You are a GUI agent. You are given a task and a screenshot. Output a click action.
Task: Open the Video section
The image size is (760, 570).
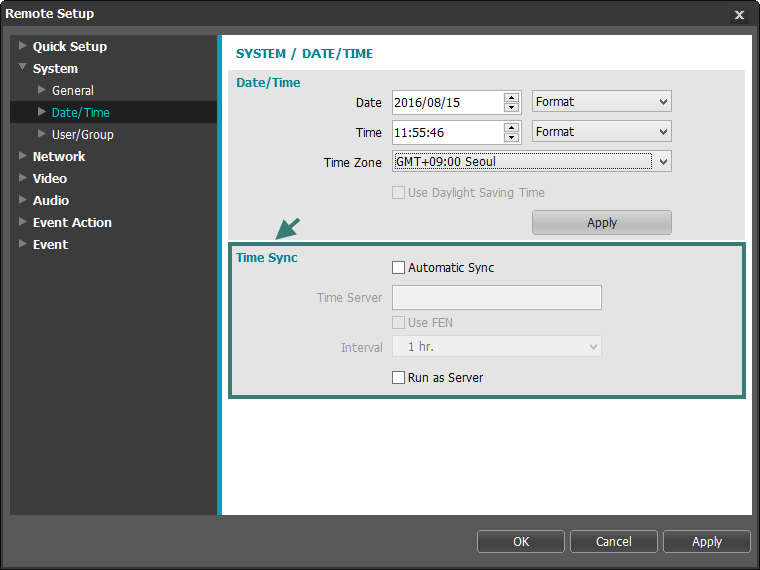[x=50, y=178]
